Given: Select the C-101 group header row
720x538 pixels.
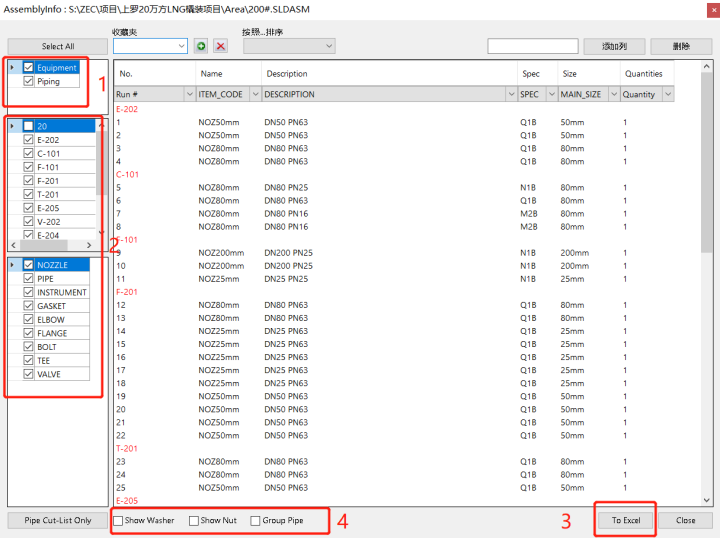Looking at the screenshot, I should coord(127,174).
